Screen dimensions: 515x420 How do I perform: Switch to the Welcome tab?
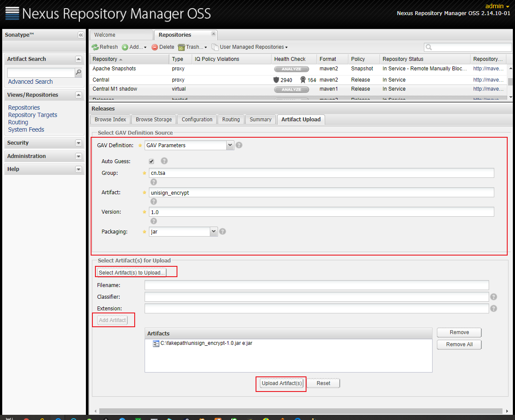[121, 35]
